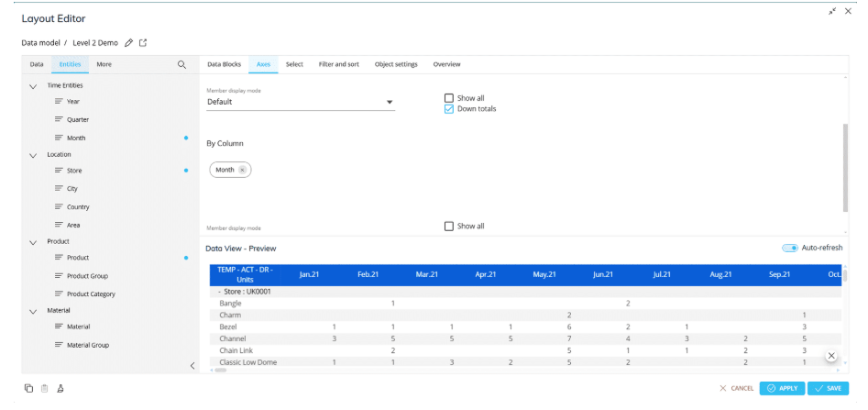Click the Material Group list icon
Image resolution: width=868 pixels, height=410 pixels.
pos(58,345)
